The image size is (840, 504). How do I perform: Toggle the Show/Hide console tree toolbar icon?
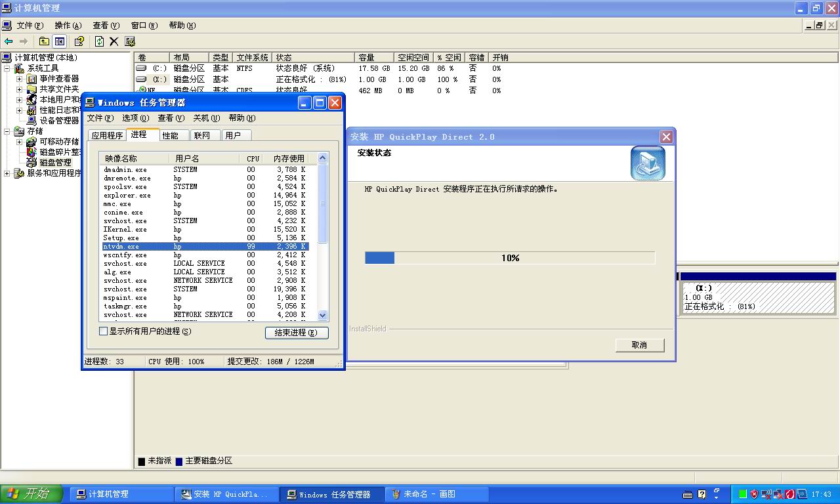(x=60, y=41)
